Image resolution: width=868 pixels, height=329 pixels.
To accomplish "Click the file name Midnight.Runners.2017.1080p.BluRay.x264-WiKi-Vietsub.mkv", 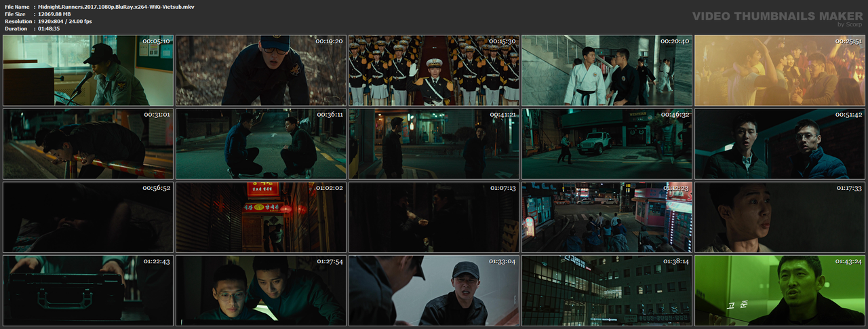I will (x=116, y=7).
